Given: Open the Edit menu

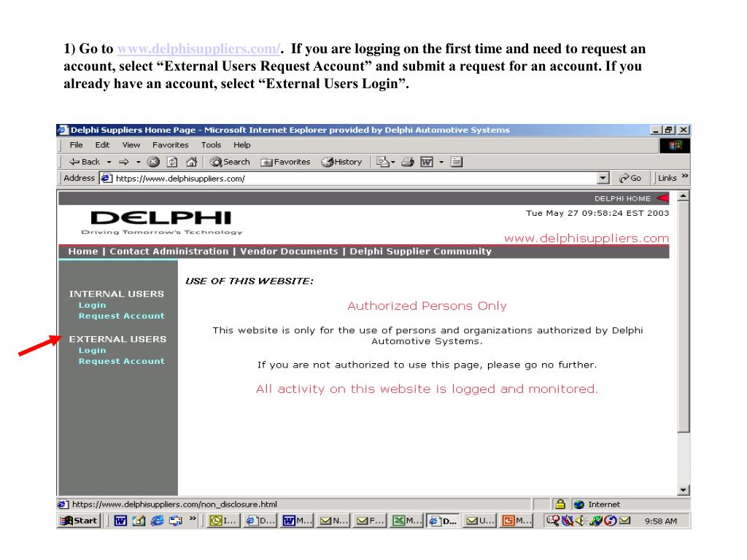Looking at the screenshot, I should [102, 145].
